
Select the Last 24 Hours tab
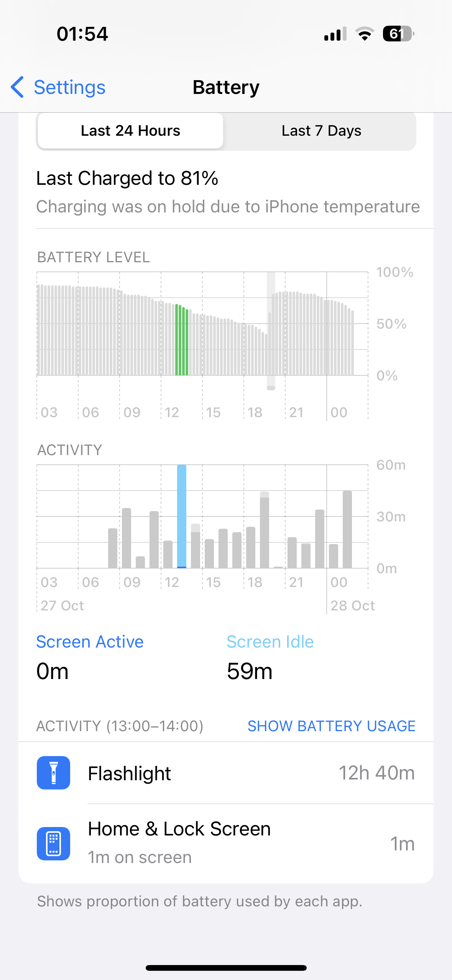pos(130,131)
